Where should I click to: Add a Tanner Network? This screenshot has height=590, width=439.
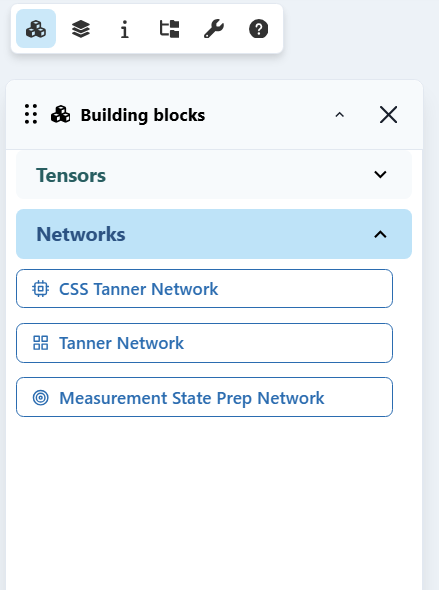point(204,343)
